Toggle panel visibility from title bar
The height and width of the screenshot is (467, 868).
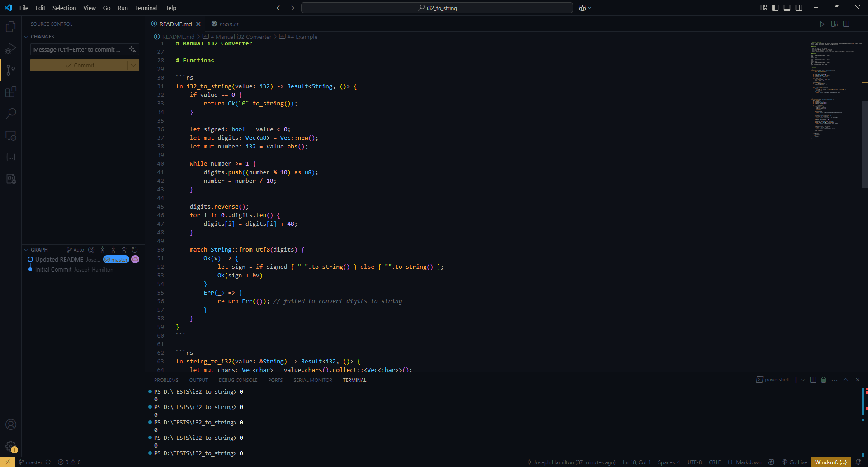[787, 8]
